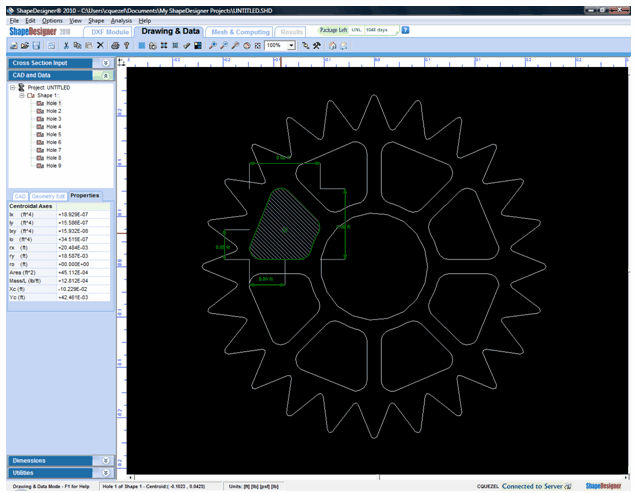The width and height of the screenshot is (636, 493).
Task: Click the hammer tools icon in toolbar
Action: [317, 46]
